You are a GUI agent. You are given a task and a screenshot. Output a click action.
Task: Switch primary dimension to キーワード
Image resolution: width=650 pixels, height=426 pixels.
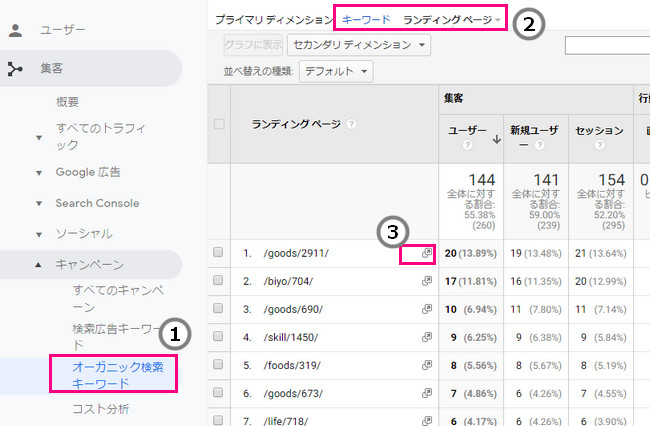[366, 19]
